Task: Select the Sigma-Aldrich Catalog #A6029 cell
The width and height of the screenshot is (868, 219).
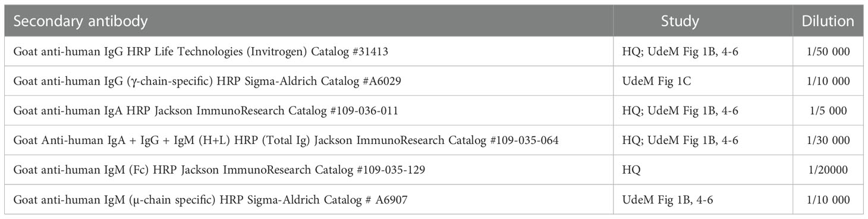Action: [x=309, y=82]
